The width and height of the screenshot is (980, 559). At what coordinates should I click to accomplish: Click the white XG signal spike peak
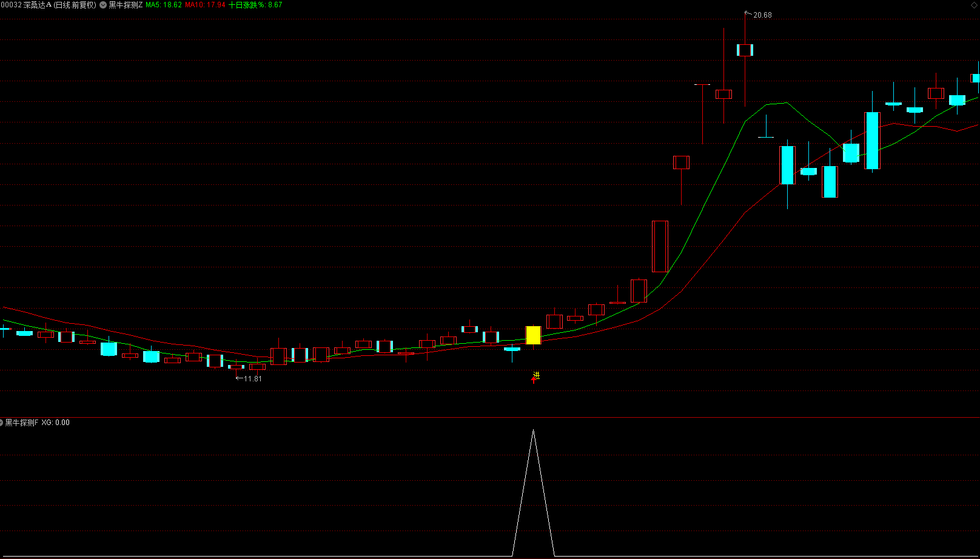533,431
